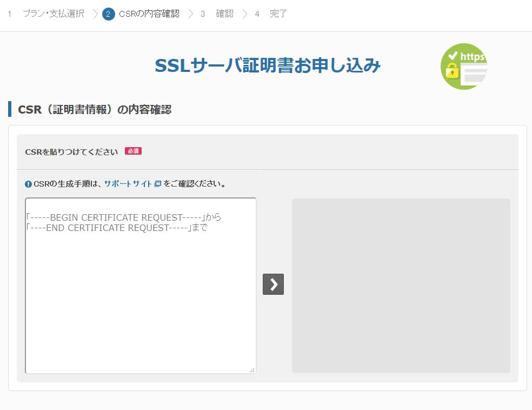The image size is (532, 410).
Task: Click the arrow button to parse CSR
Action: coord(273,284)
